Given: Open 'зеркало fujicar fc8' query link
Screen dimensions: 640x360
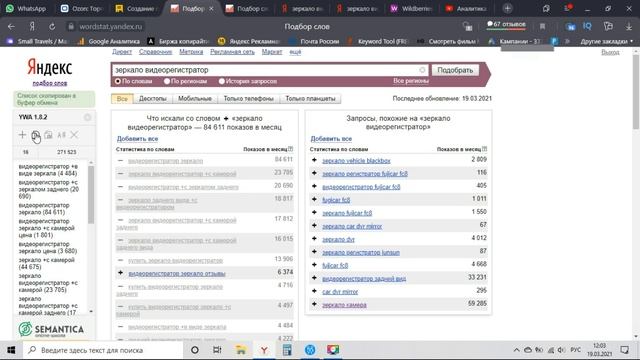Looking at the screenshot, I should [347, 213].
